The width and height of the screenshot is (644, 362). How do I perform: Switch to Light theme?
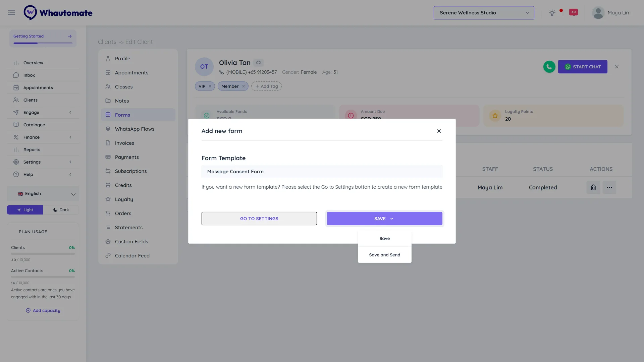tap(25, 210)
